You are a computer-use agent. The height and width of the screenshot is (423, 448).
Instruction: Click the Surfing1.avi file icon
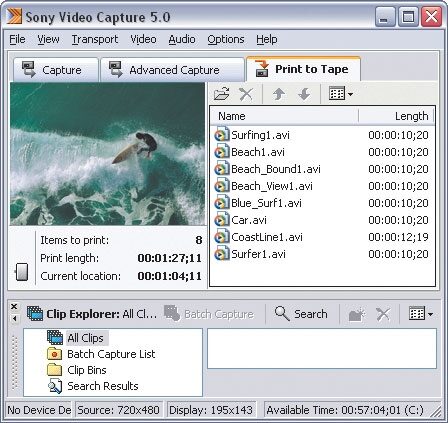point(222,135)
